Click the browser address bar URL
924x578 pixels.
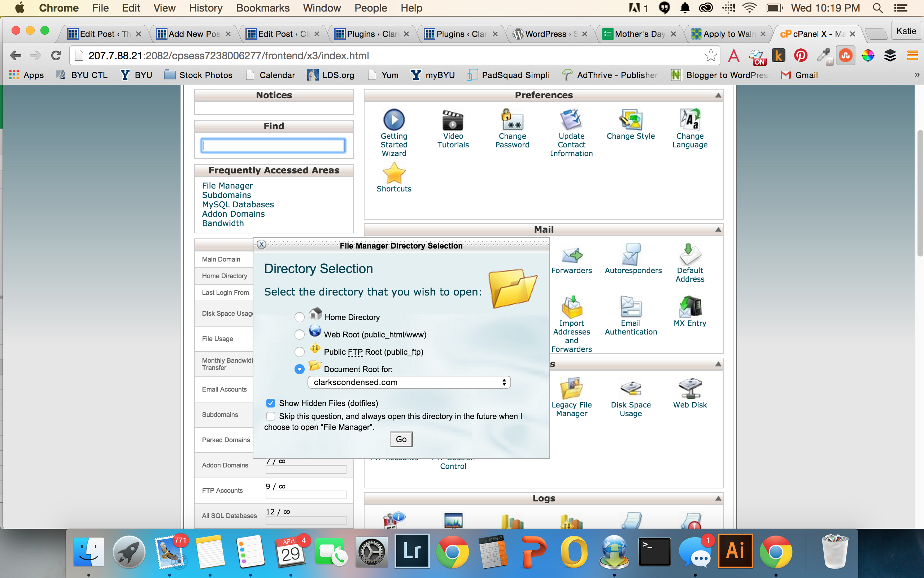click(228, 56)
